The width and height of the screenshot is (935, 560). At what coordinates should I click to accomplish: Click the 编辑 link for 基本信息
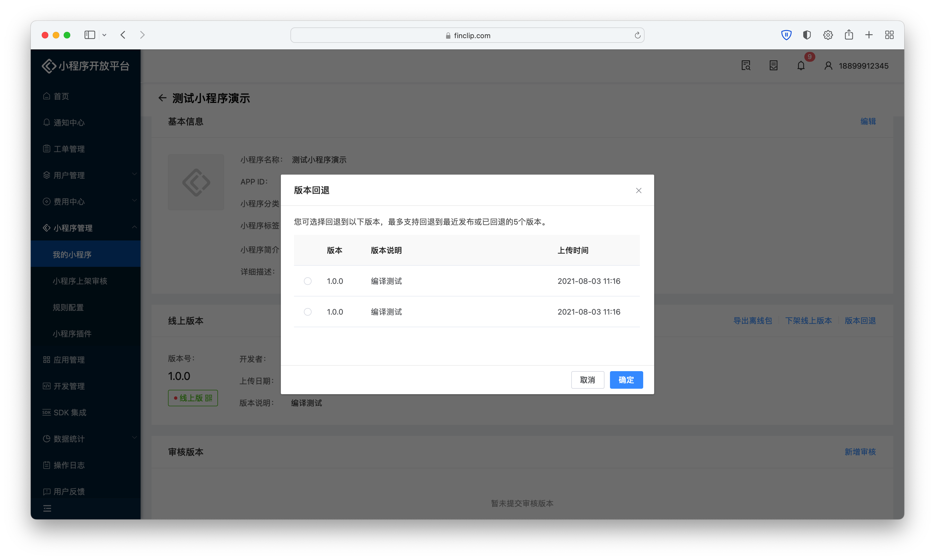coord(868,122)
